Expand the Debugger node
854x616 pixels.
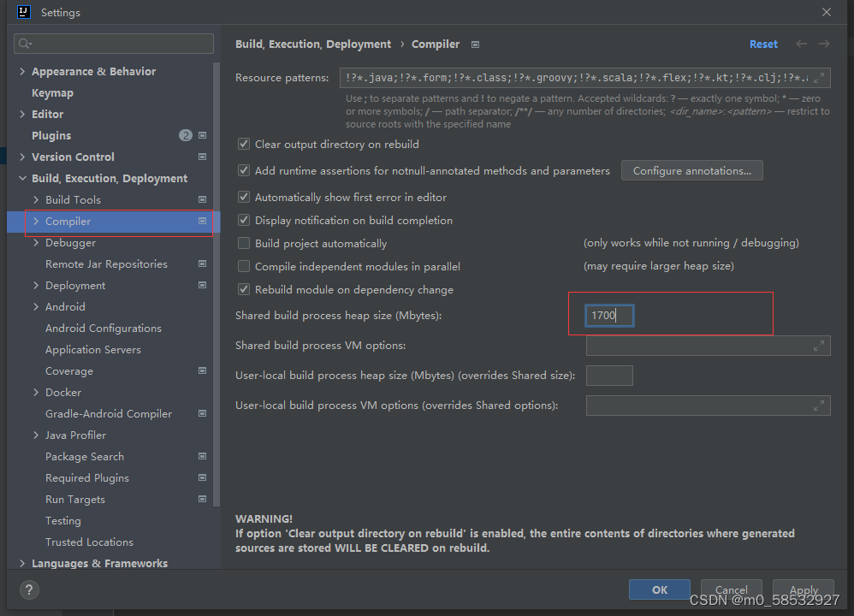(36, 242)
